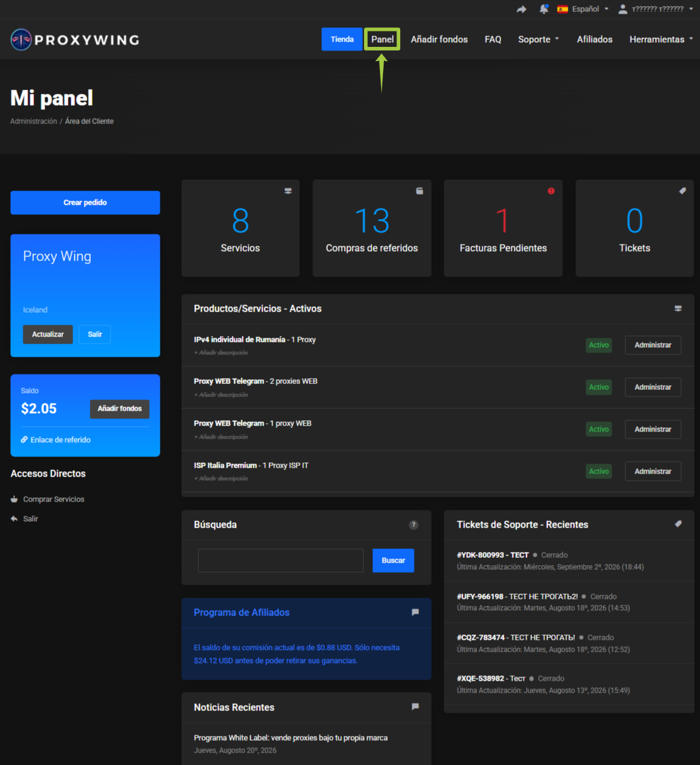Open the Tienda nav item
The width and height of the screenshot is (700, 765).
click(342, 39)
